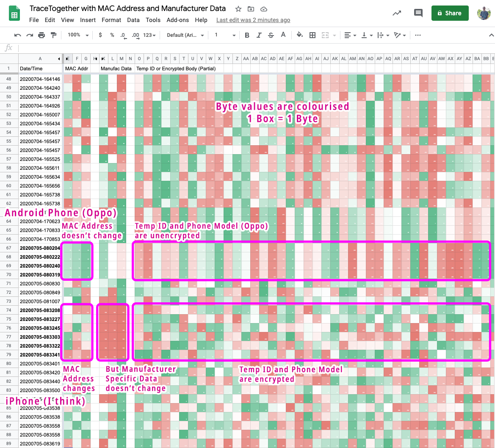Click the green Share button
This screenshot has width=495, height=448.
tap(450, 13)
